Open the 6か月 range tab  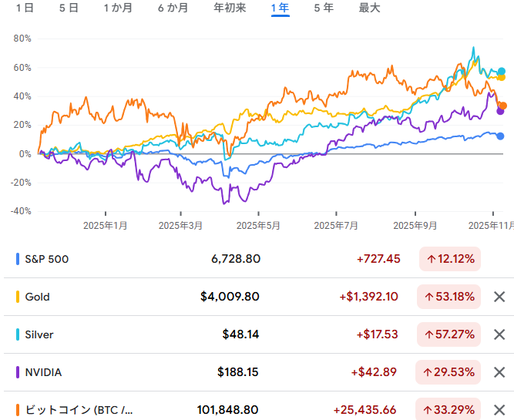(x=173, y=8)
